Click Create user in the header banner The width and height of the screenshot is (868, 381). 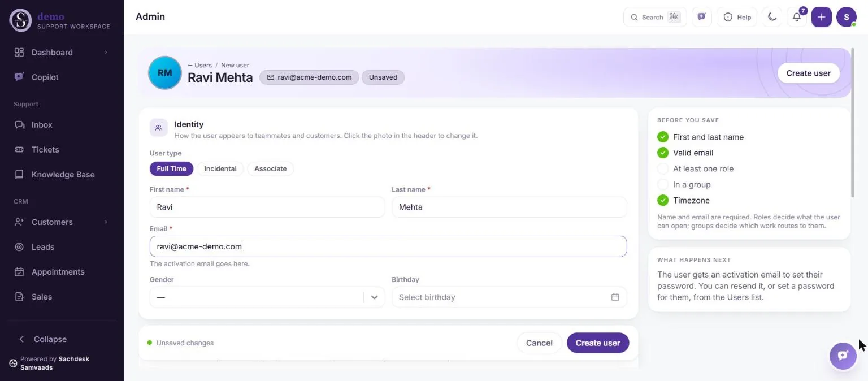(x=808, y=73)
